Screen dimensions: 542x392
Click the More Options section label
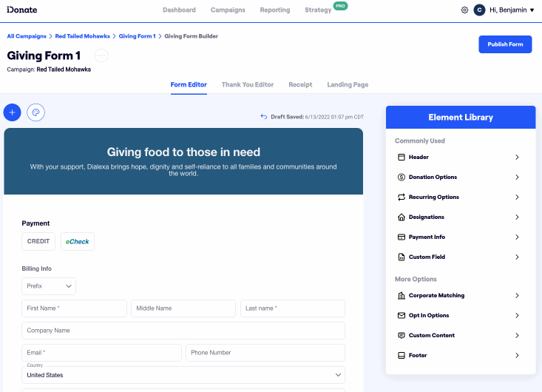416,280
